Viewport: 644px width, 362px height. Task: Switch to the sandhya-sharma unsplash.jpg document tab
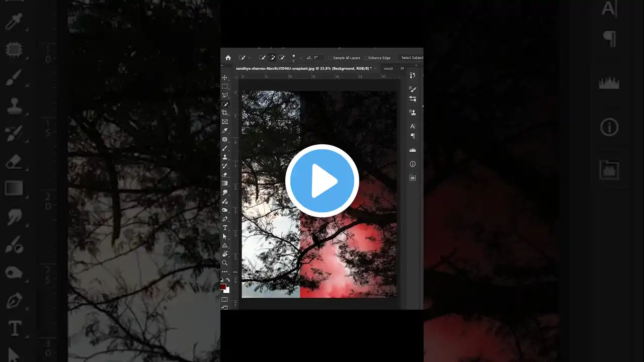tap(303, 68)
